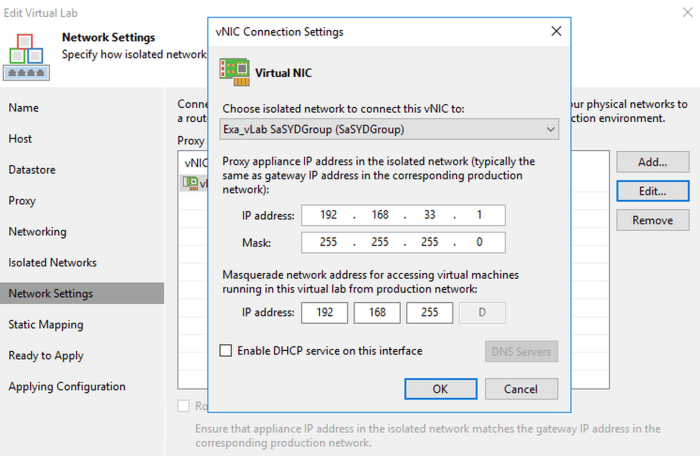Enable DHCP service on this interface

(226, 351)
